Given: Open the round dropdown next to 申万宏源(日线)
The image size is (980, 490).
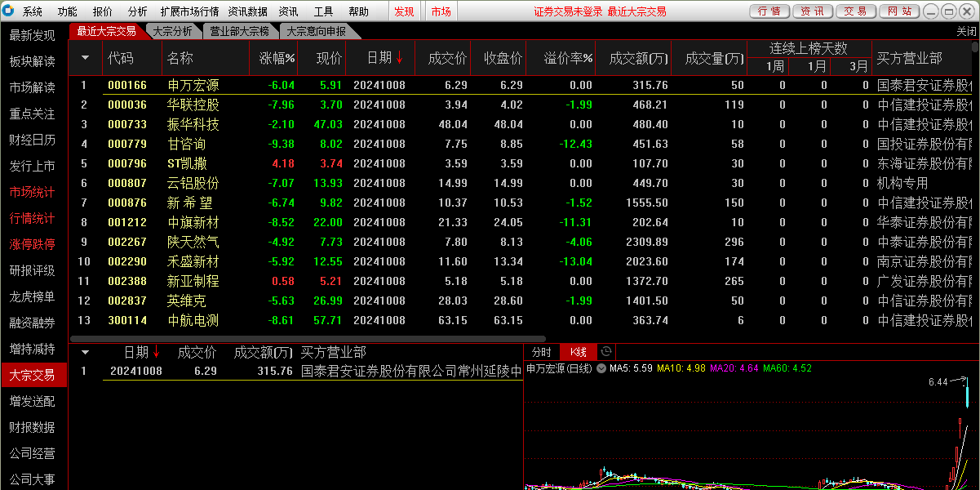Looking at the screenshot, I should pos(601,369).
